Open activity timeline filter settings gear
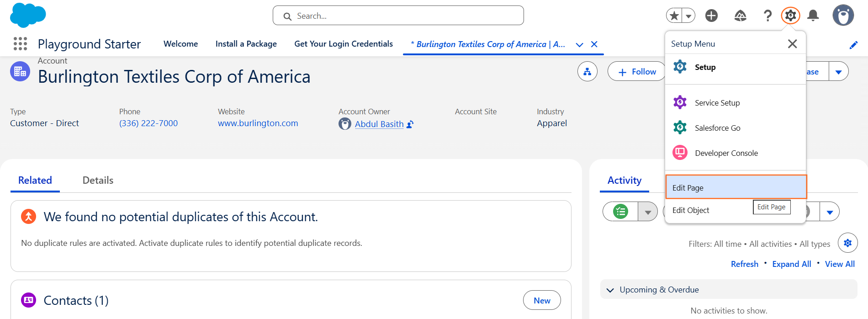 click(848, 243)
